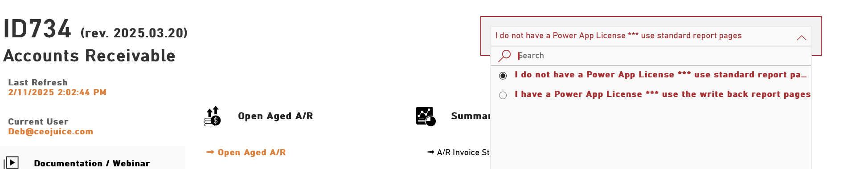Click the selected license dropdown header text
The width and height of the screenshot is (868, 169).
pyautogui.click(x=618, y=36)
